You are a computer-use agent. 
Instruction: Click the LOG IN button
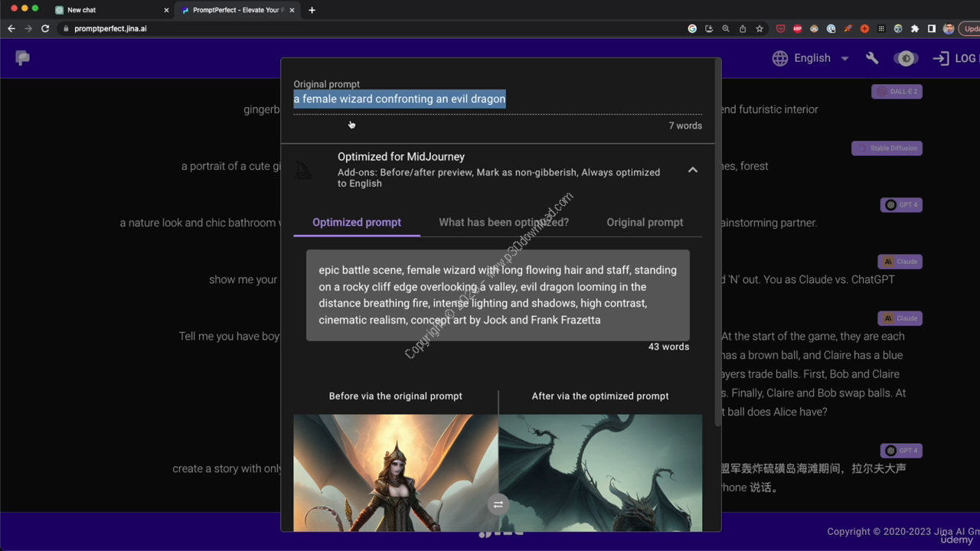coord(955,58)
